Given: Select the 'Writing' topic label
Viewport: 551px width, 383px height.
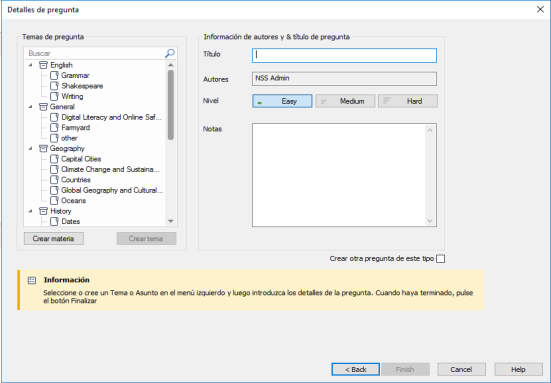Looking at the screenshot, I should click(x=72, y=96).
